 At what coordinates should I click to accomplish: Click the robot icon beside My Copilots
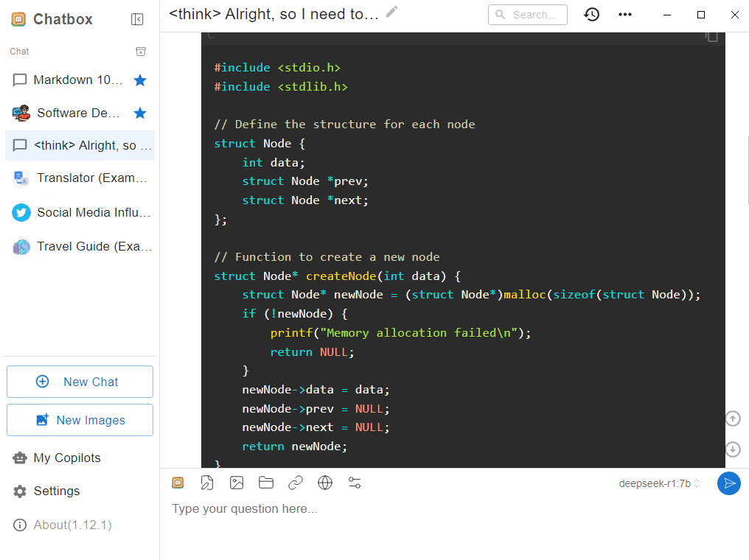[x=20, y=458]
